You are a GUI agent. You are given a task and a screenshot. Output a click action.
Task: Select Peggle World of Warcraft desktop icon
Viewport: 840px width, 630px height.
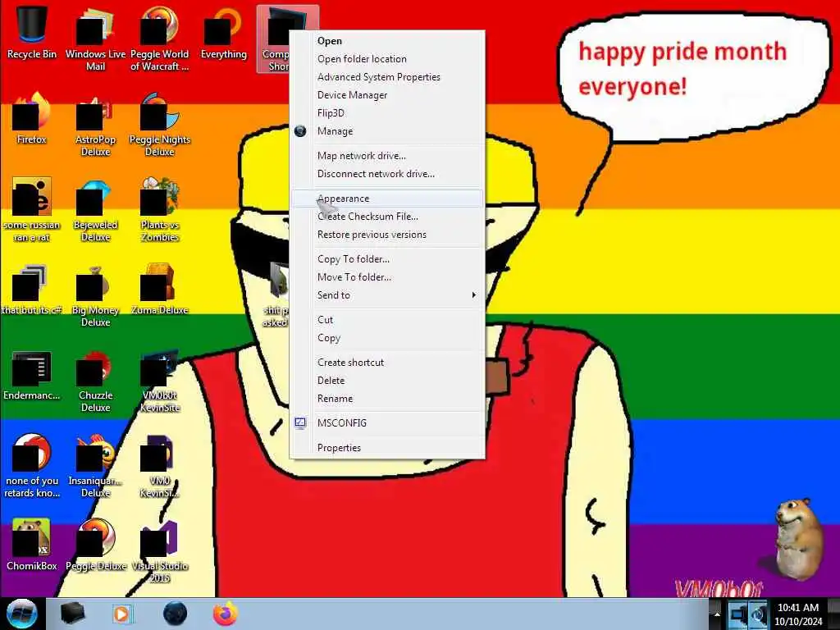(160, 39)
